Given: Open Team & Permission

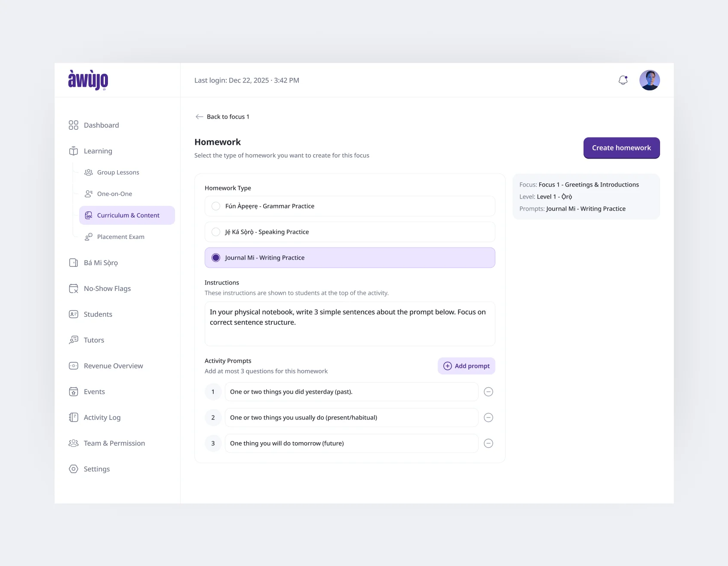Looking at the screenshot, I should point(115,443).
